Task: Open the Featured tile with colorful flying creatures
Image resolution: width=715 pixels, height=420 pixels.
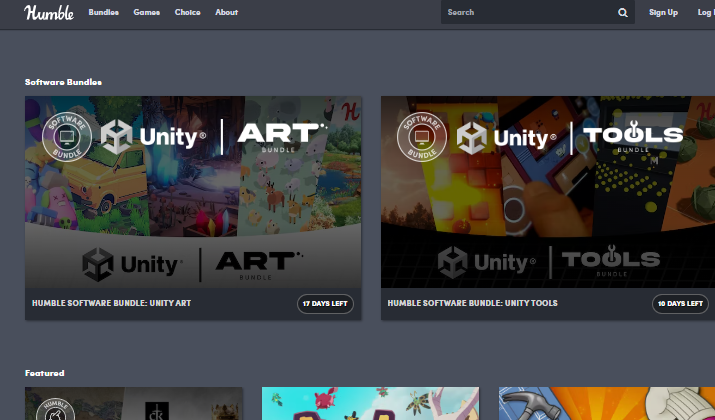Action: pyautogui.click(x=370, y=404)
